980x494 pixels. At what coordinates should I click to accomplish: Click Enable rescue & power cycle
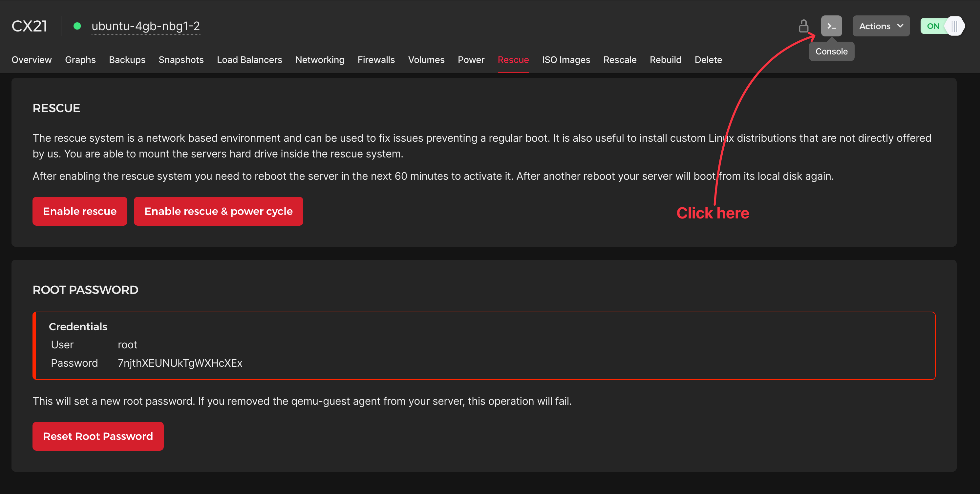(x=218, y=211)
